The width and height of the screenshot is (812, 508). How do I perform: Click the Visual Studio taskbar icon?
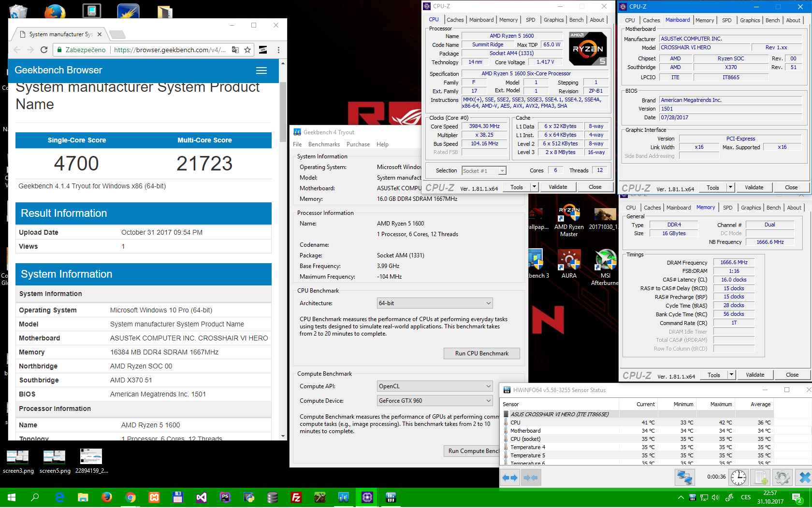click(202, 497)
